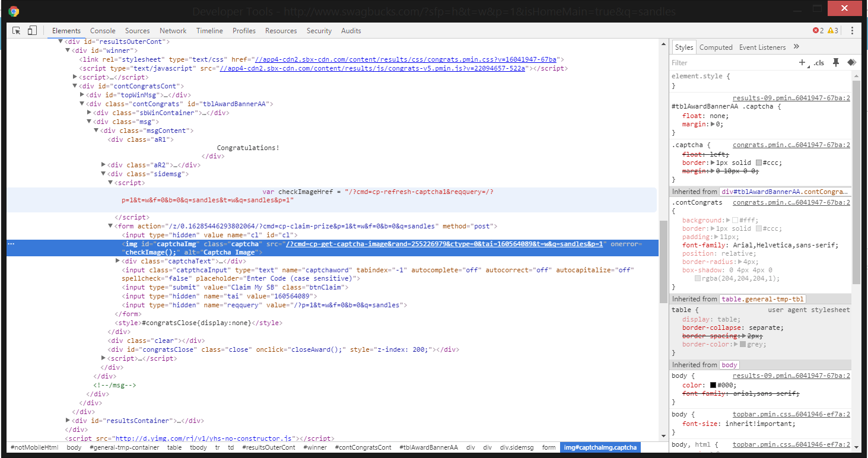Toggle element state with pin icon

tap(836, 62)
